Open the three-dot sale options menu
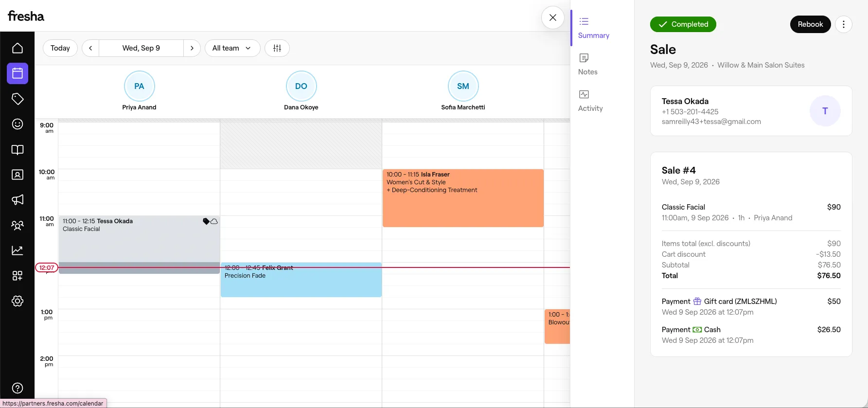This screenshot has width=868, height=408. click(x=844, y=24)
